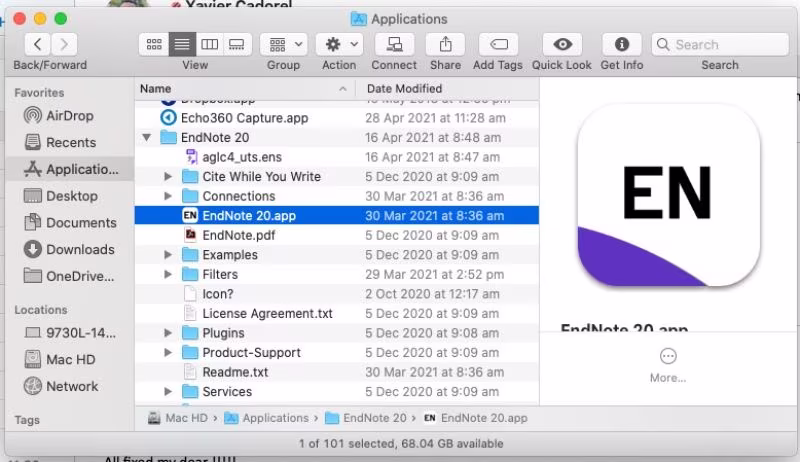Viewport: 800px width, 462px height.
Task: Select the 9730L-14 computer location
Action: pyautogui.click(x=71, y=333)
